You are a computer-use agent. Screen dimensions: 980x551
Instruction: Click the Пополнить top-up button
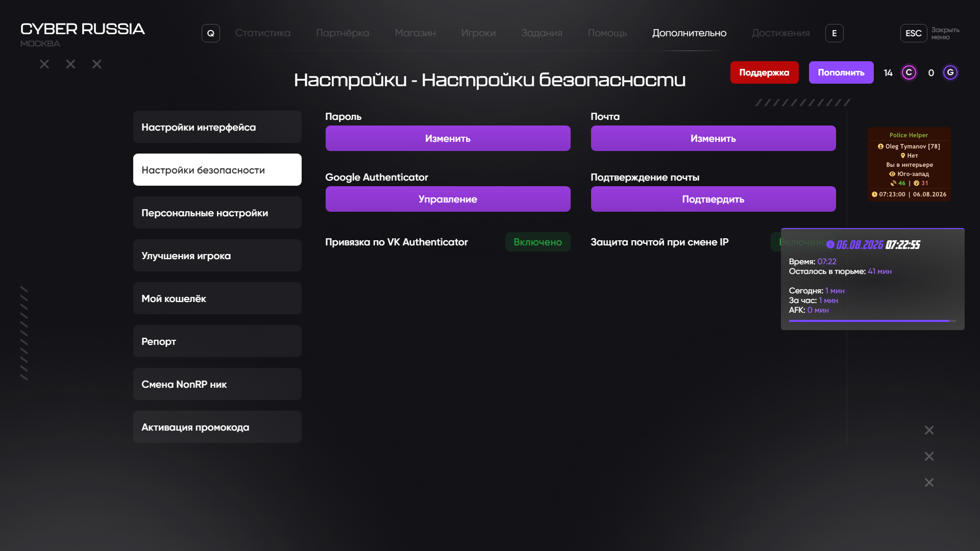tap(841, 72)
